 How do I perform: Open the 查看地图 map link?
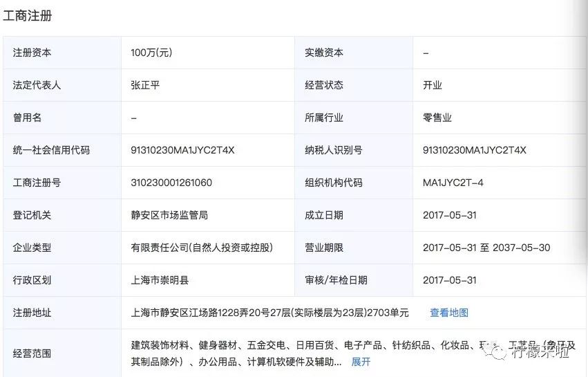pyautogui.click(x=449, y=313)
